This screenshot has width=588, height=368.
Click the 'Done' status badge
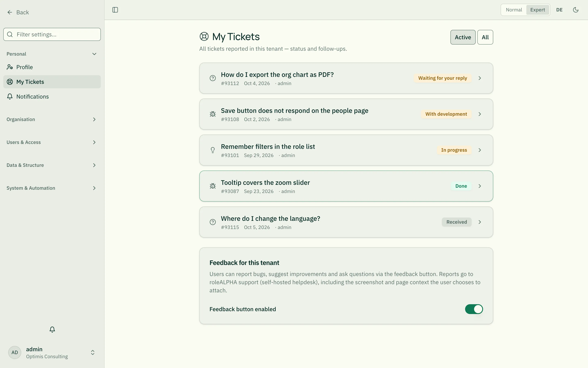pyautogui.click(x=461, y=186)
